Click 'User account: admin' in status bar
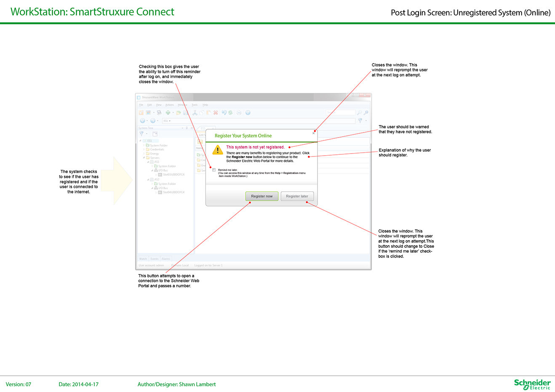555x392 pixels. [x=151, y=265]
